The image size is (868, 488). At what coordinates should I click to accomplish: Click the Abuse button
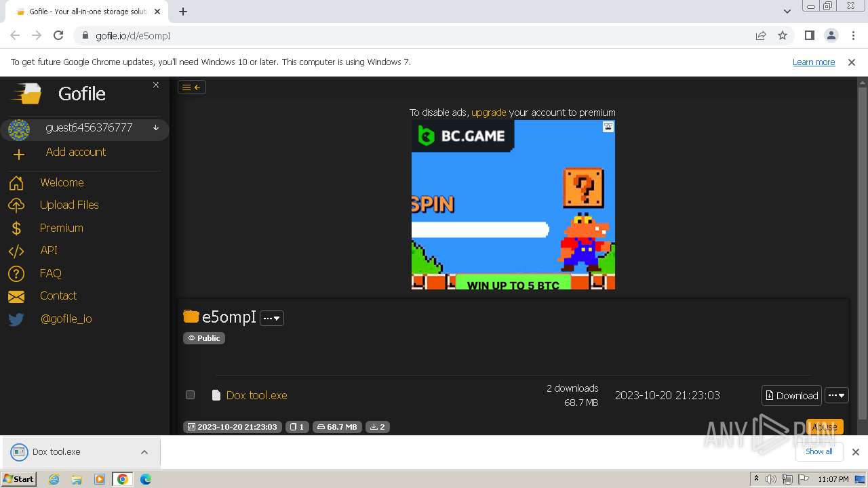coord(825,426)
